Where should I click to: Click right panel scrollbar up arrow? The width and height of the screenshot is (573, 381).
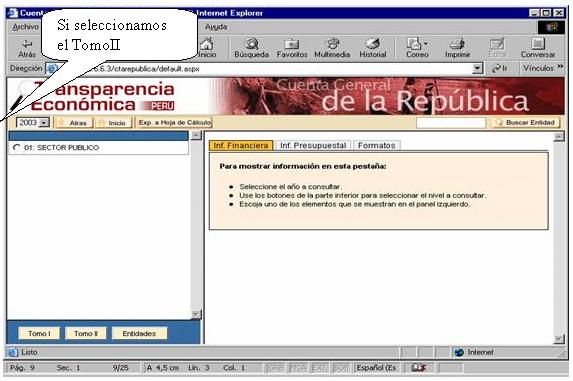point(559,137)
